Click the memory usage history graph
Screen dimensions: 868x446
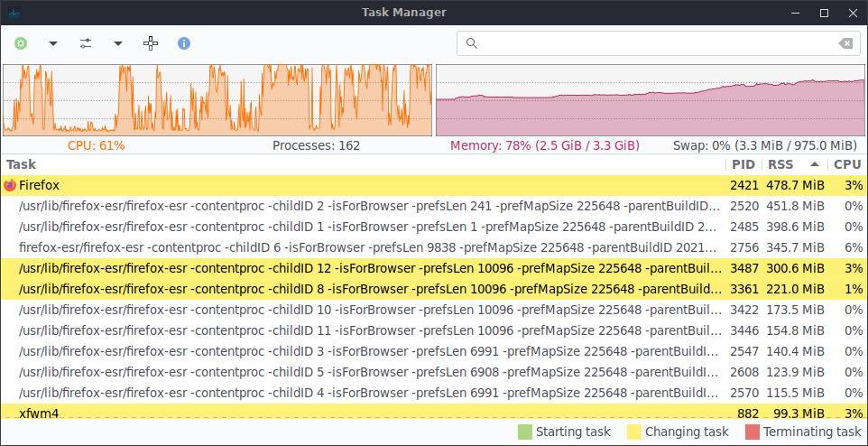(x=650, y=100)
